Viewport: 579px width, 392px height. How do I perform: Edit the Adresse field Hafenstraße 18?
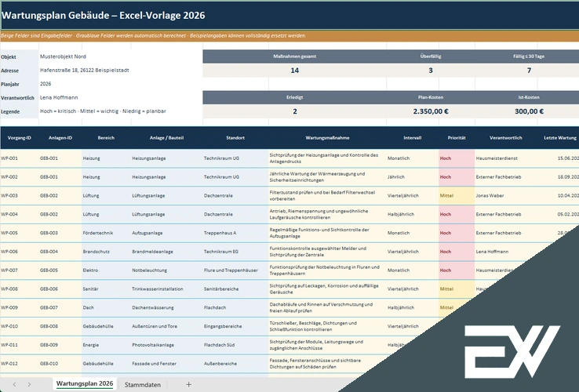[120, 70]
